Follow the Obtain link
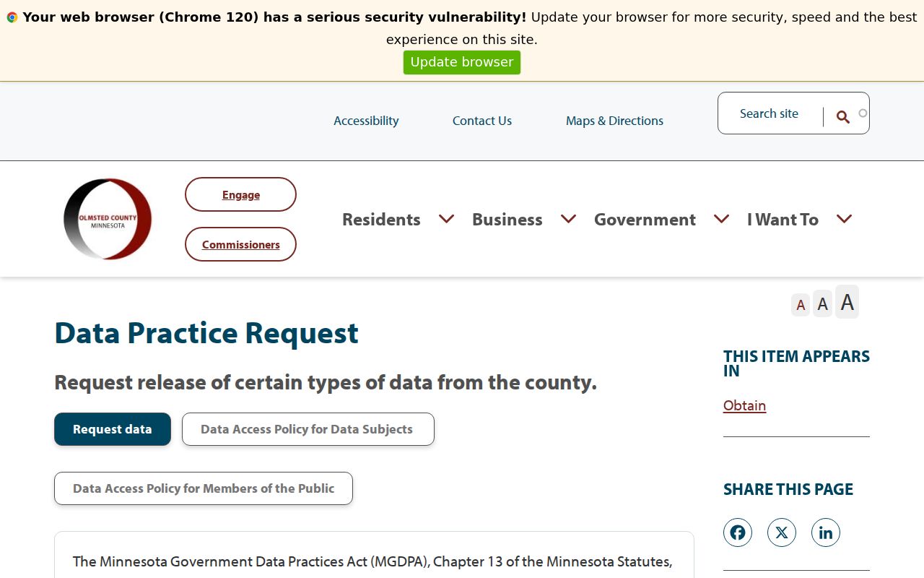This screenshot has width=924, height=578. 744,405
